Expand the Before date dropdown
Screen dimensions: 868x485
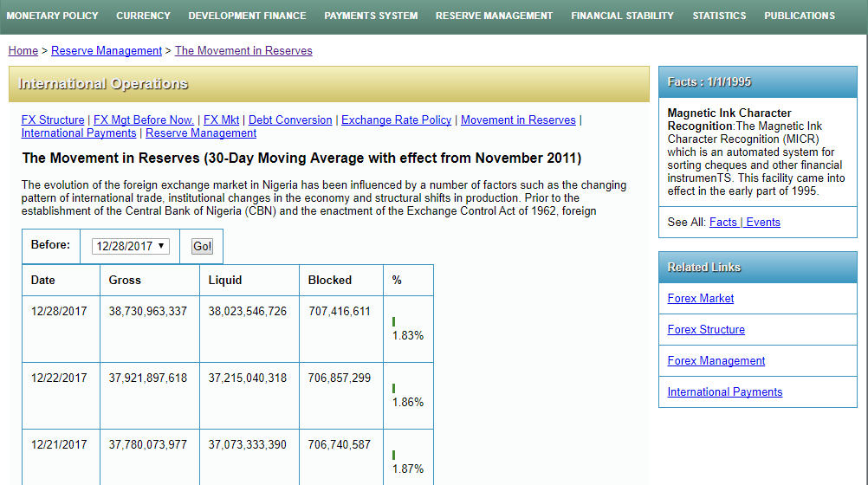131,246
